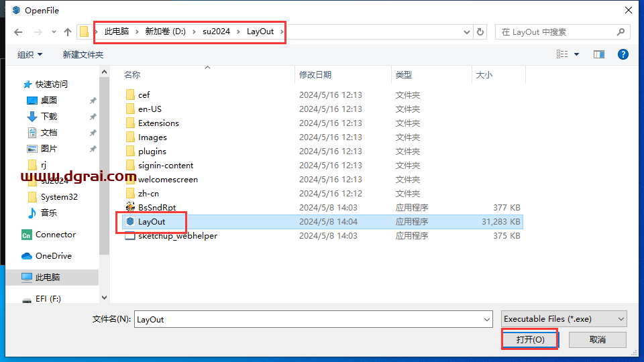
Task: Refresh the current folder
Action: [x=480, y=32]
